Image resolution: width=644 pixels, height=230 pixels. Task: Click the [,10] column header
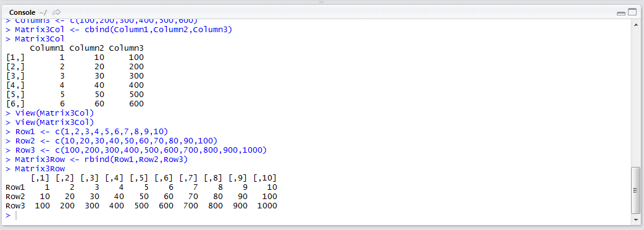pos(265,178)
